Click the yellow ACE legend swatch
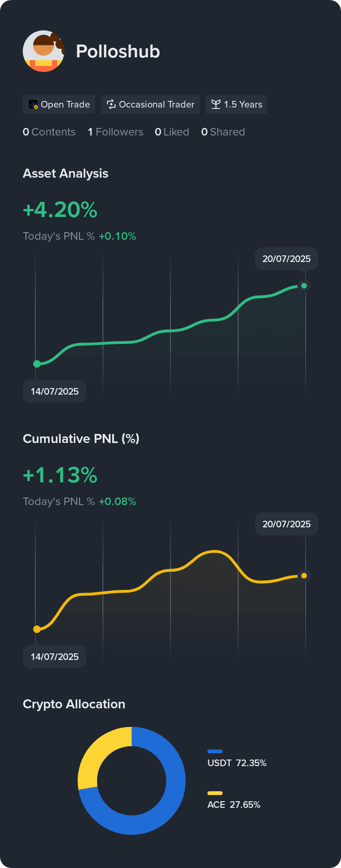Screen dimensions: 341x868 point(215,793)
